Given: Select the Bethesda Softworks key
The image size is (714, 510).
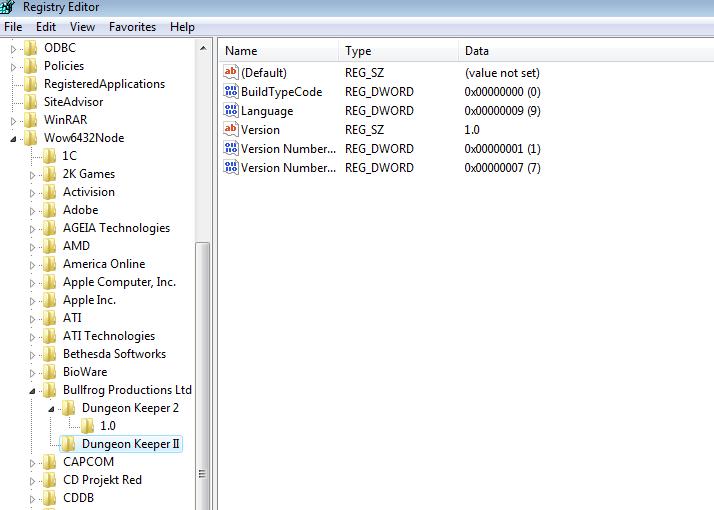Looking at the screenshot, I should [x=114, y=354].
